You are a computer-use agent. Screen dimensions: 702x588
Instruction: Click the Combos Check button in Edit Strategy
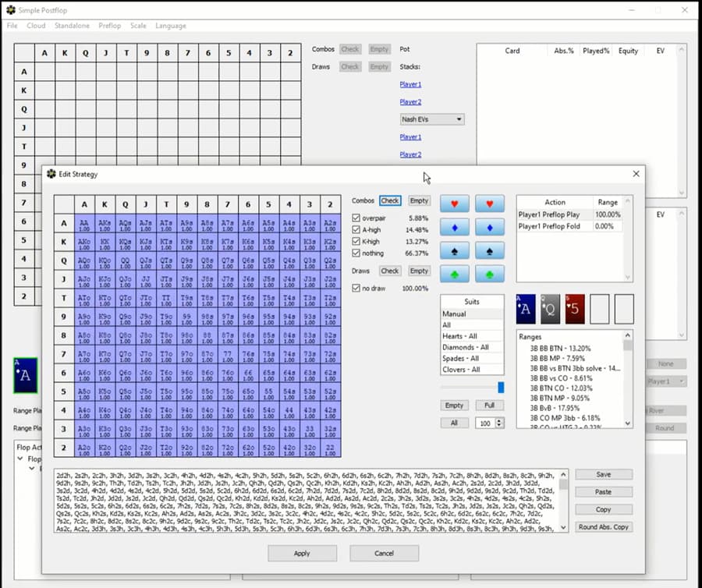pos(390,200)
